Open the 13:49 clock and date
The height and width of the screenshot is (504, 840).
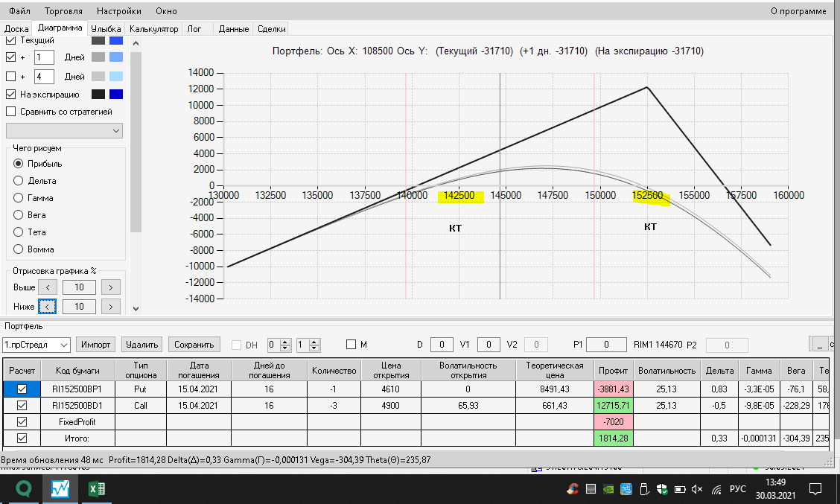[x=776, y=488]
